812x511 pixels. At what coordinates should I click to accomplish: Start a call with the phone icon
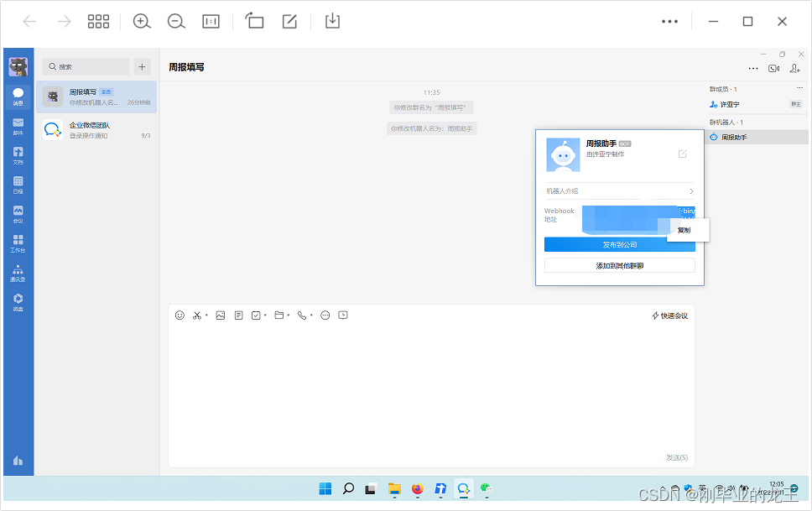[302, 315]
